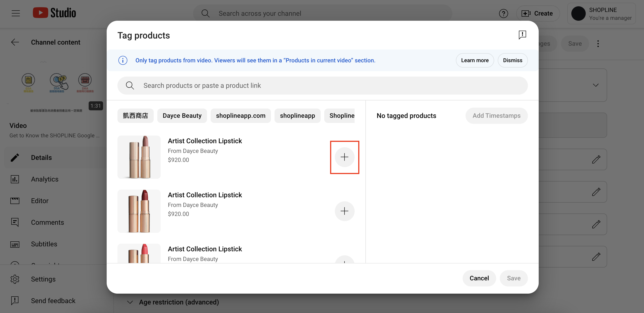The image size is (644, 313).
Task: Cancel the Tag products dialog
Action: click(479, 278)
